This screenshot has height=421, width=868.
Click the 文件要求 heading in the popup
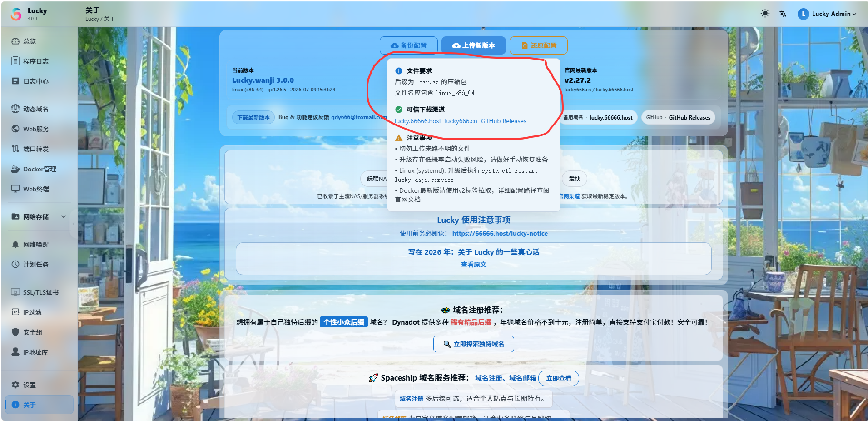point(419,71)
